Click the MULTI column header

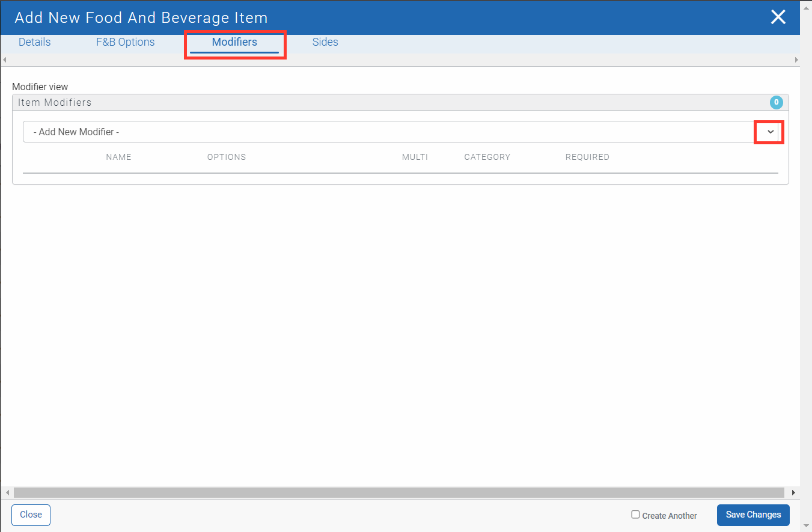tap(415, 157)
